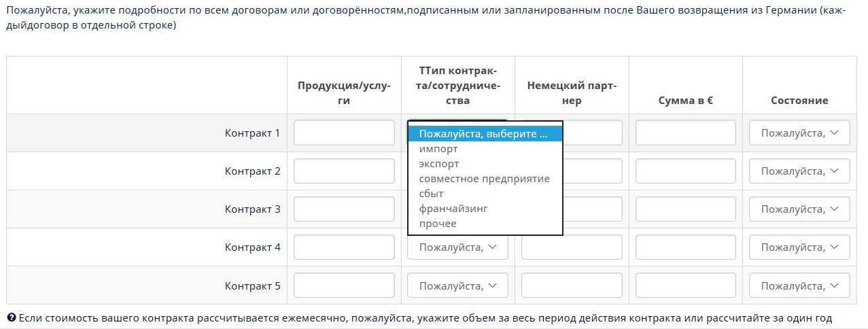This screenshot has width=868, height=329.
Task: Select 'прочее' option in dropdown
Action: pyautogui.click(x=438, y=224)
